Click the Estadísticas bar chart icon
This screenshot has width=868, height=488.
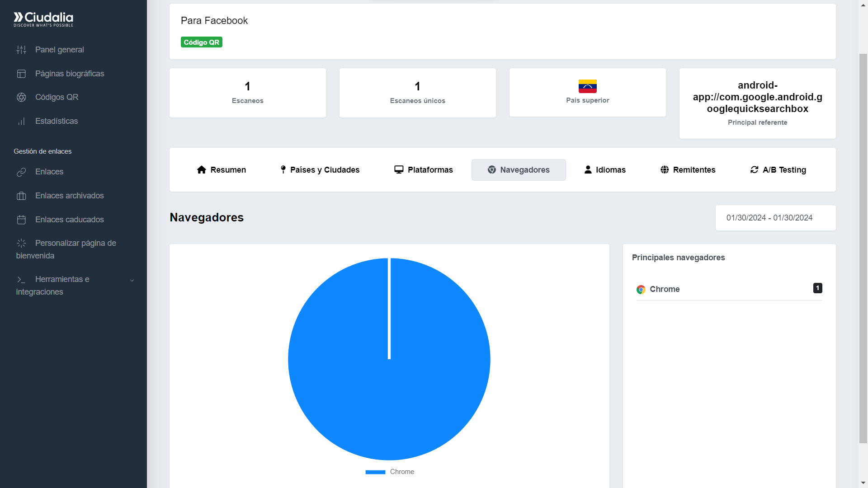21,121
